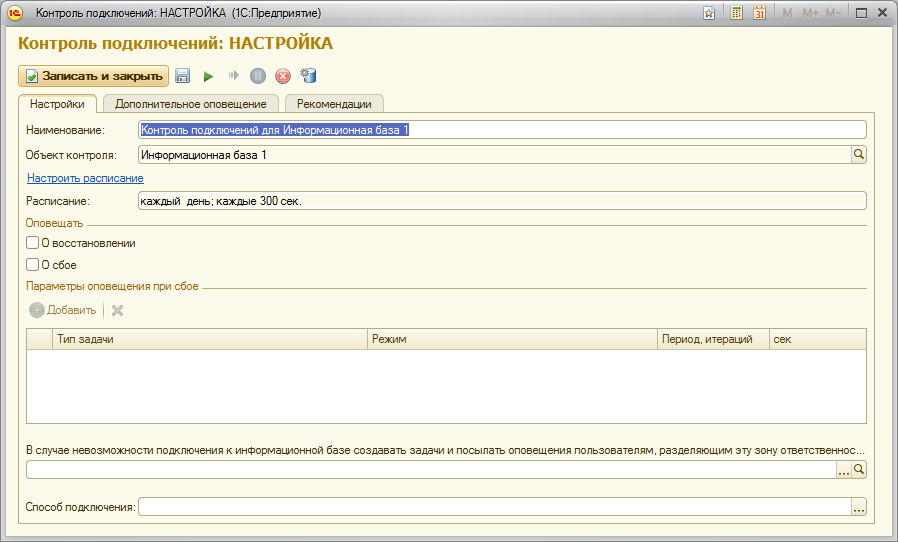Click the 'Наименование' text field
898x542 pixels.
(502, 130)
